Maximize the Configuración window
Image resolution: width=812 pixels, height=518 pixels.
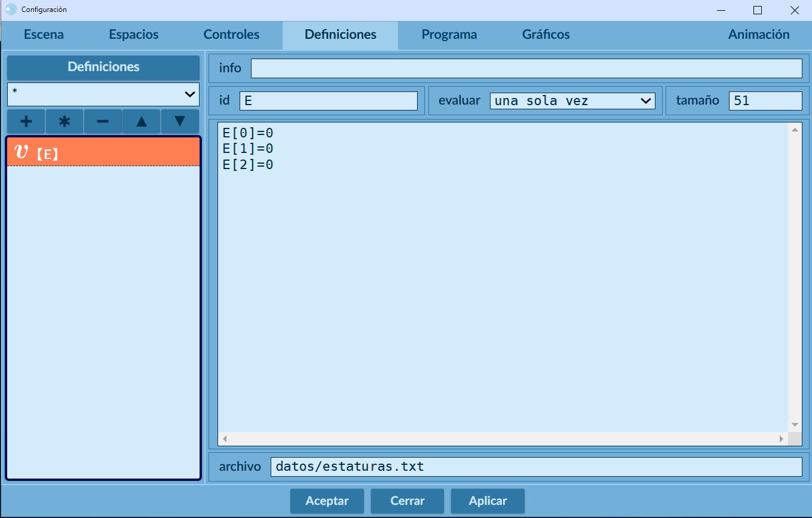pyautogui.click(x=758, y=10)
